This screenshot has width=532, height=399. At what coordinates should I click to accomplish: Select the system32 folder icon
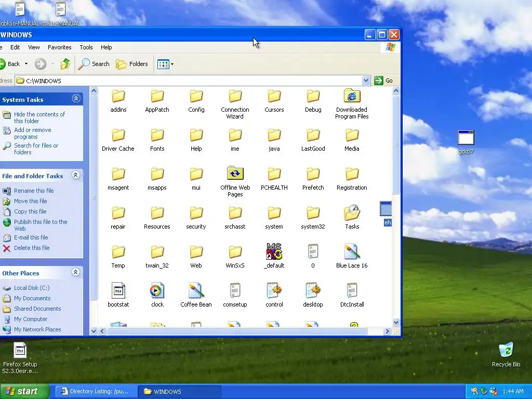[x=313, y=213]
